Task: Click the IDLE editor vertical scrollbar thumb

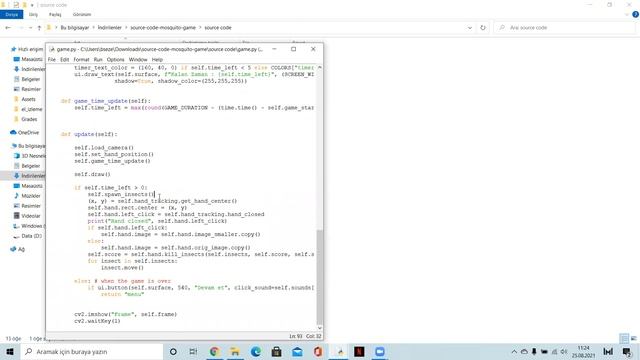Action: pyautogui.click(x=320, y=277)
